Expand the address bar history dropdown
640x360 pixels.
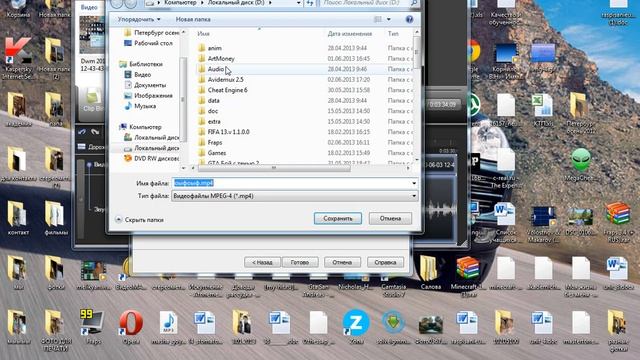click(299, 3)
